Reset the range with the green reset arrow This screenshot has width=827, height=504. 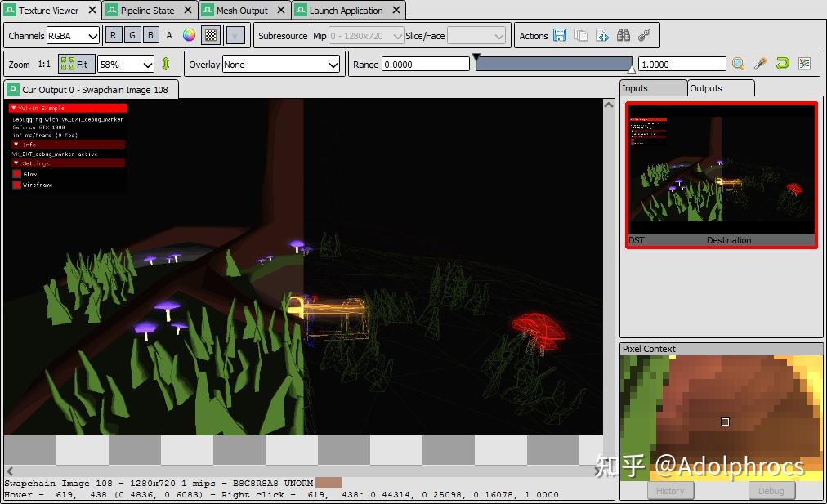click(x=783, y=63)
